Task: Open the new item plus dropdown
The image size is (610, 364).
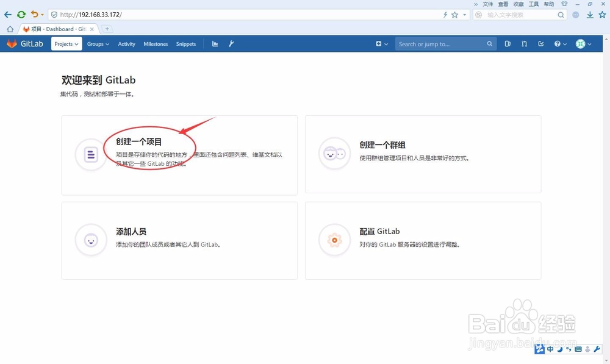Action: 382,44
